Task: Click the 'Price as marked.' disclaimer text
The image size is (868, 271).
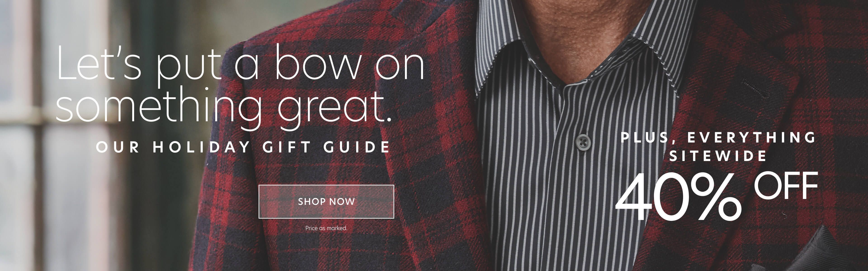Action: (x=326, y=228)
